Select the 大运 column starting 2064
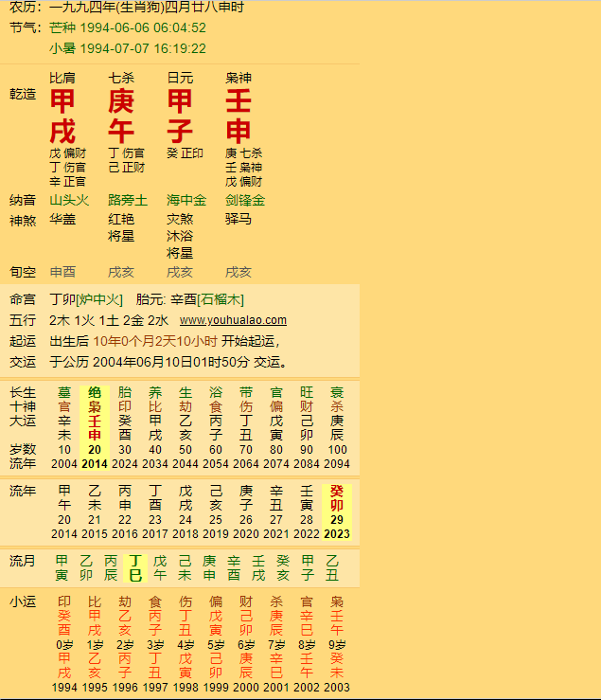Image resolution: width=601 pixels, height=700 pixels. pyautogui.click(x=246, y=428)
